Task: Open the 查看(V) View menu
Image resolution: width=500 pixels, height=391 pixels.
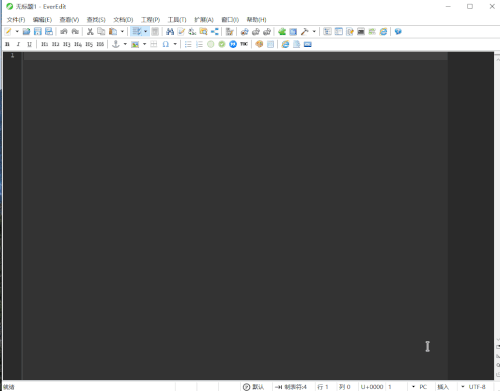Action: (x=69, y=20)
